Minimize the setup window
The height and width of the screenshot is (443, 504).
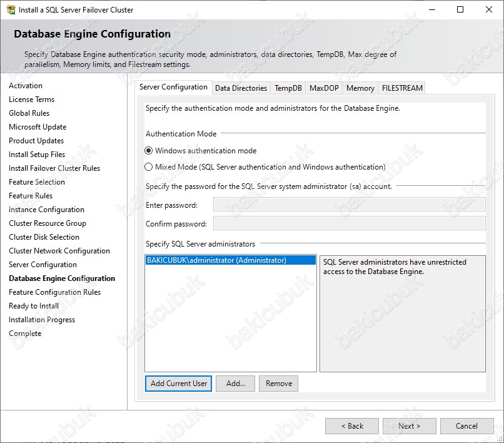(432, 9)
